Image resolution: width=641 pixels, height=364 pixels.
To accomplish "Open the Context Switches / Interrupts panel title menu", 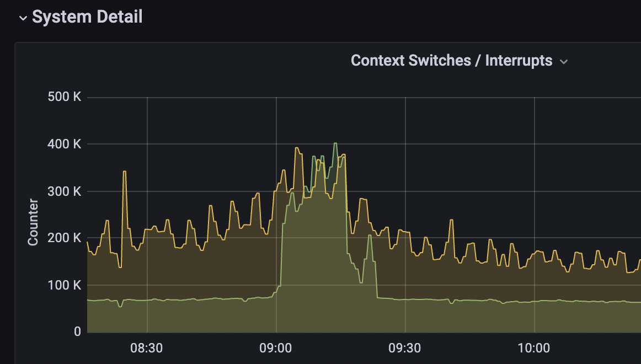I will pos(451,61).
